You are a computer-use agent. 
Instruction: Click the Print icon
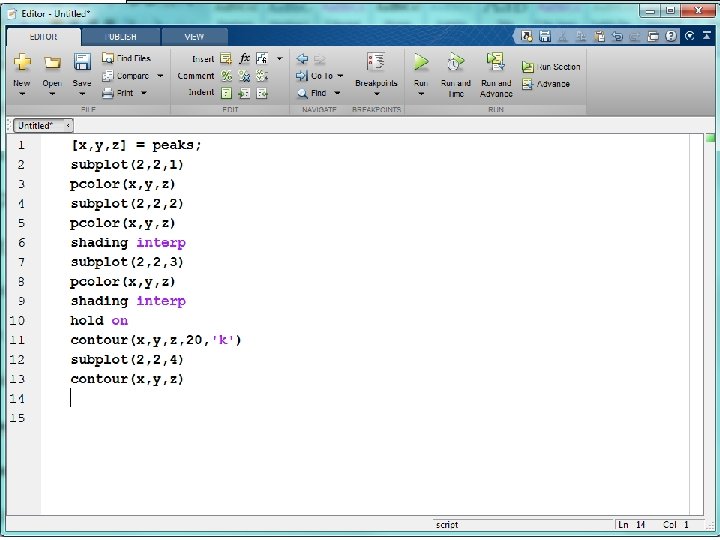click(x=108, y=93)
